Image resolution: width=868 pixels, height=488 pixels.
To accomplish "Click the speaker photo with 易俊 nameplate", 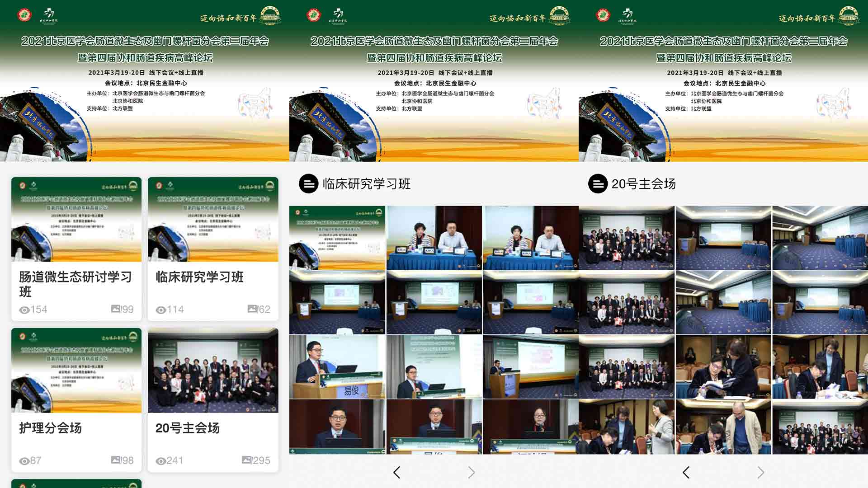I will (337, 366).
